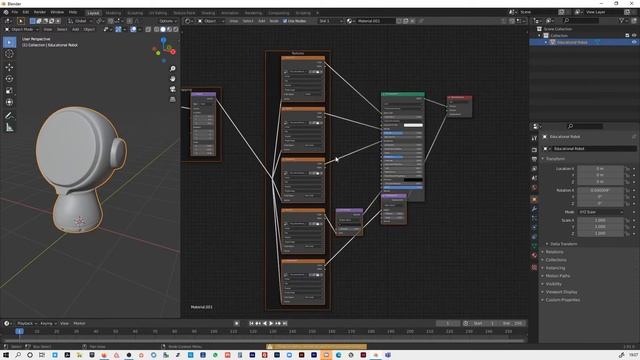Image resolution: width=640 pixels, height=360 pixels.
Task: Open the View Layer properties tab icon
Action: click(534, 169)
